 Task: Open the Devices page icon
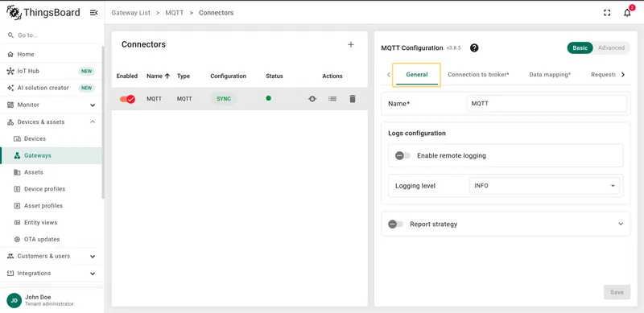click(17, 139)
